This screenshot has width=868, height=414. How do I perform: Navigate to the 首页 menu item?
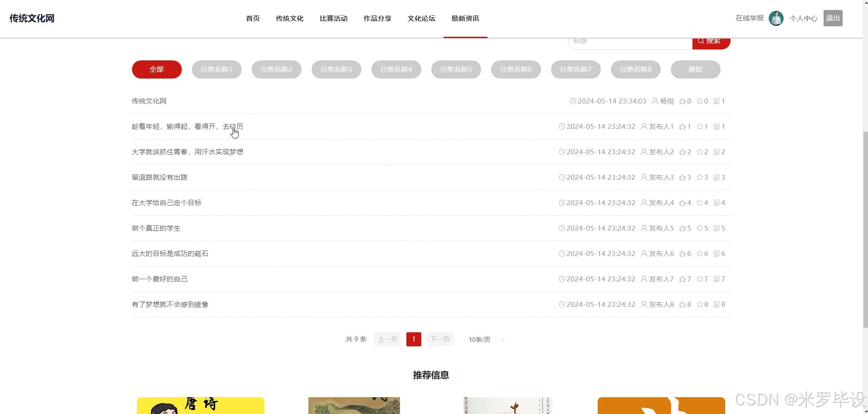click(x=253, y=18)
